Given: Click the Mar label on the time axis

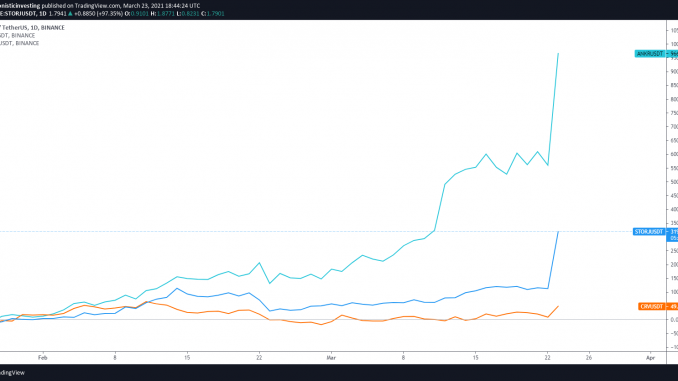Looking at the screenshot, I should pyautogui.click(x=331, y=358).
